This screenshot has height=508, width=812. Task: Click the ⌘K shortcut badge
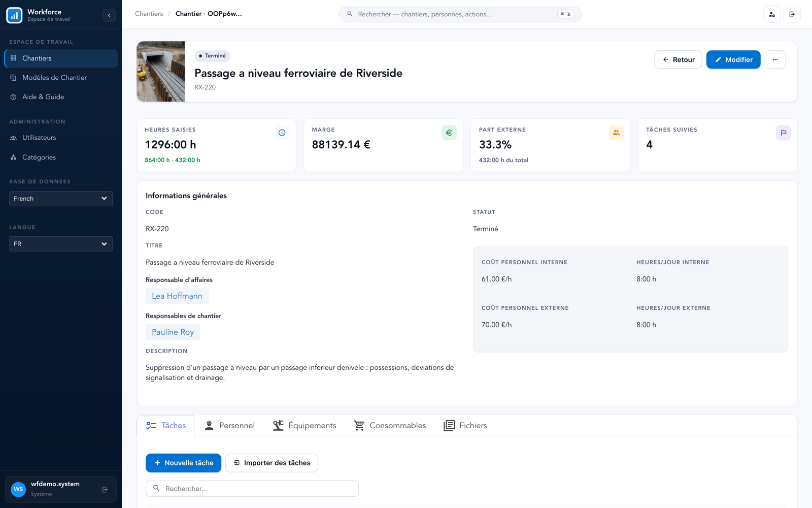(565, 14)
